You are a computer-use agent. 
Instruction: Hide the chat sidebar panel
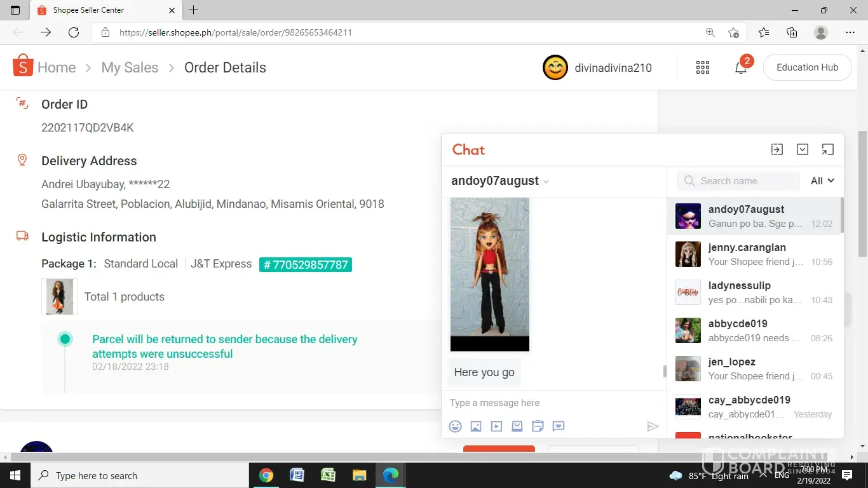pyautogui.click(x=777, y=149)
